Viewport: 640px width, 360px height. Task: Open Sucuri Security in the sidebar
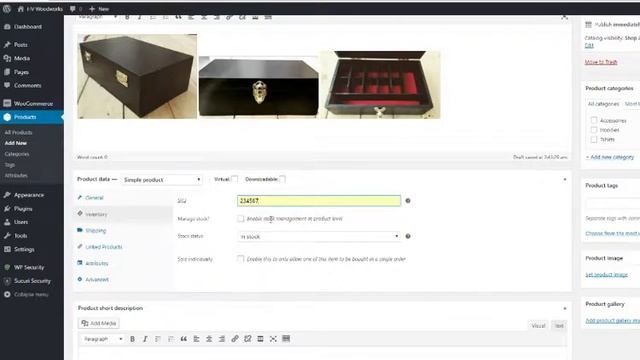click(x=32, y=281)
